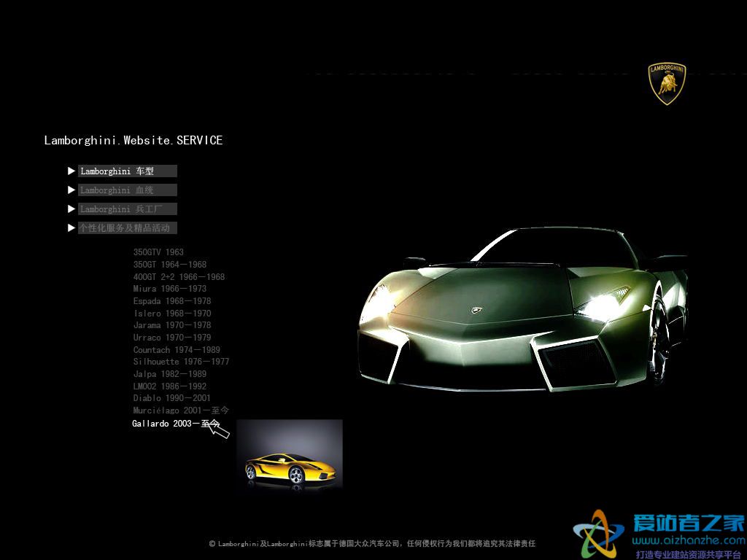
Task: Click the arrow beside Lamborghini 兵工厂
Action: [x=71, y=209]
